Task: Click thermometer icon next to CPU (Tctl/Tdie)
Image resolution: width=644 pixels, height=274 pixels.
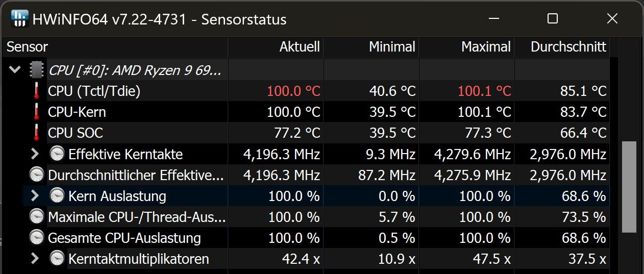Action: point(36,91)
